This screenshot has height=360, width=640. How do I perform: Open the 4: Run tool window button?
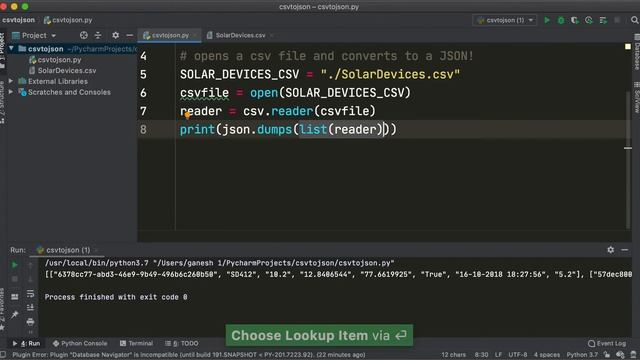[x=26, y=344]
